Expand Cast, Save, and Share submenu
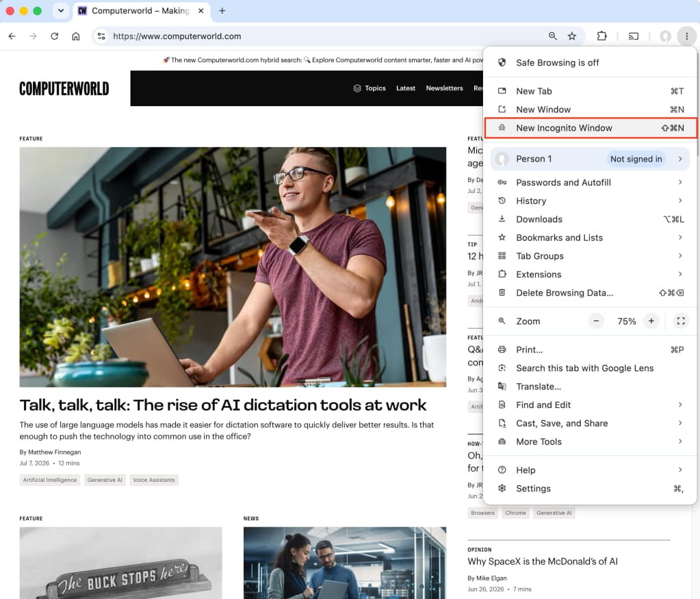Screen dimensions: 700x599 590,423
